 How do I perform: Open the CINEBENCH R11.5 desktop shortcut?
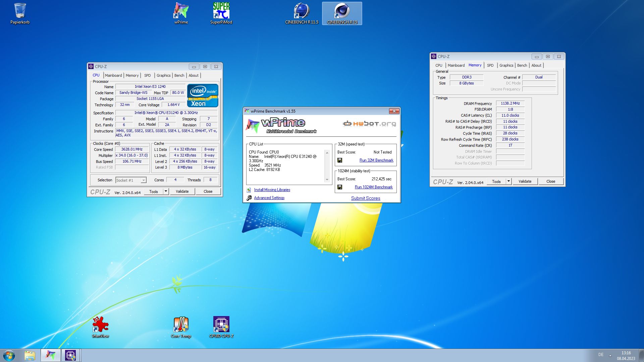click(x=302, y=13)
